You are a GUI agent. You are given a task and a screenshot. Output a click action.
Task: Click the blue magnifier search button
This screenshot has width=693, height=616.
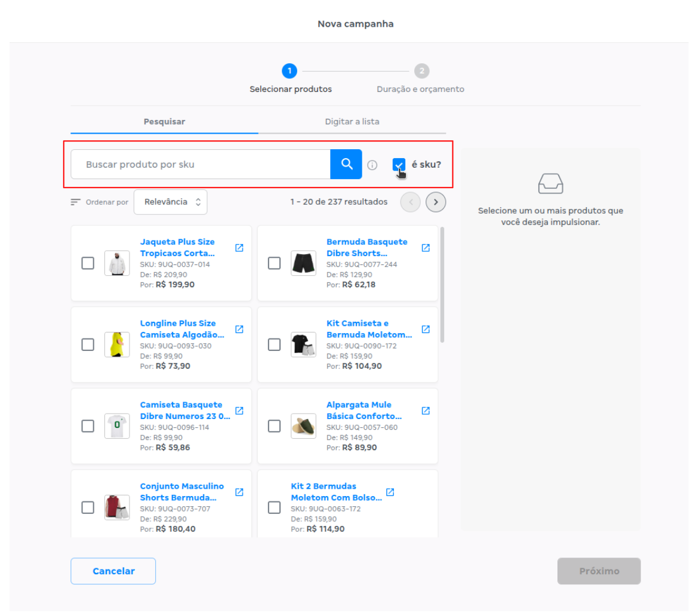pos(346,164)
